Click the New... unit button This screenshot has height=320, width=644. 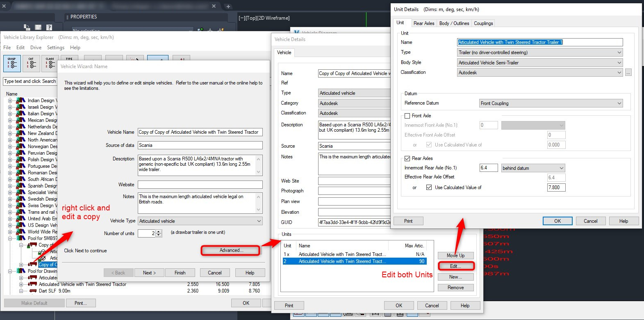pyautogui.click(x=456, y=277)
